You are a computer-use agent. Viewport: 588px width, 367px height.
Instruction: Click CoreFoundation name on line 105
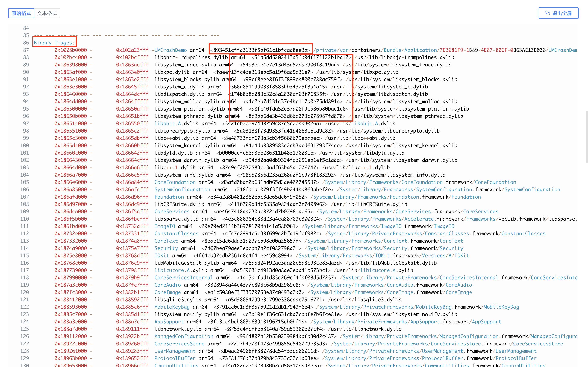[x=175, y=182]
